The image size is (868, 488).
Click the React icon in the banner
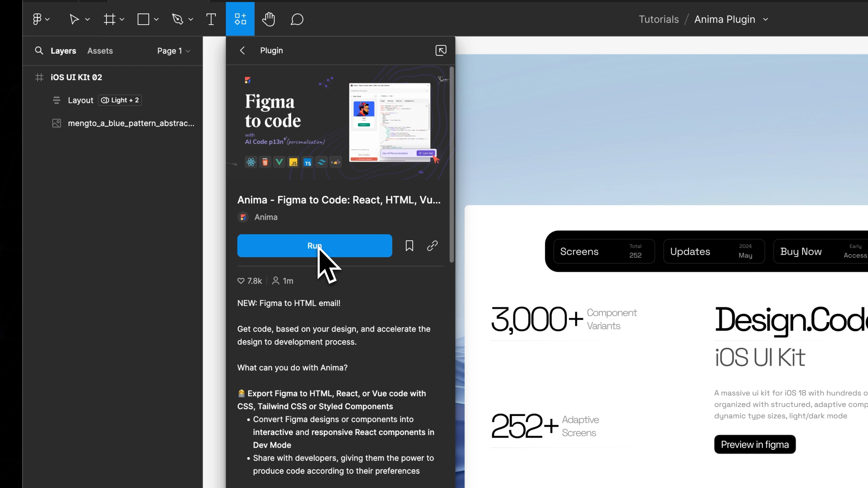click(x=251, y=162)
